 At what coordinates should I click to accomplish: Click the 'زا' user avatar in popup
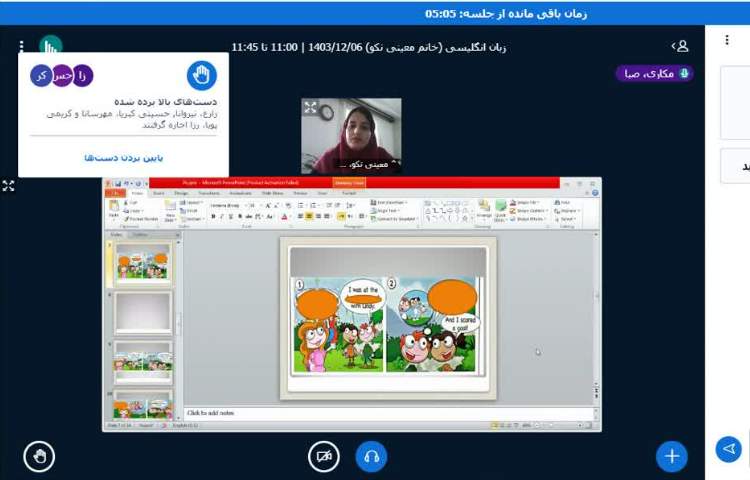point(83,75)
